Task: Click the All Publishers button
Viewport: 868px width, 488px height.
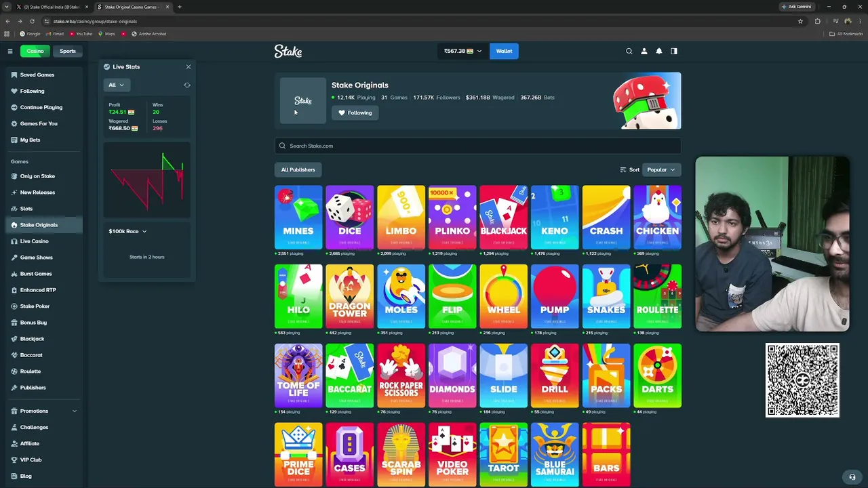Action: point(298,169)
